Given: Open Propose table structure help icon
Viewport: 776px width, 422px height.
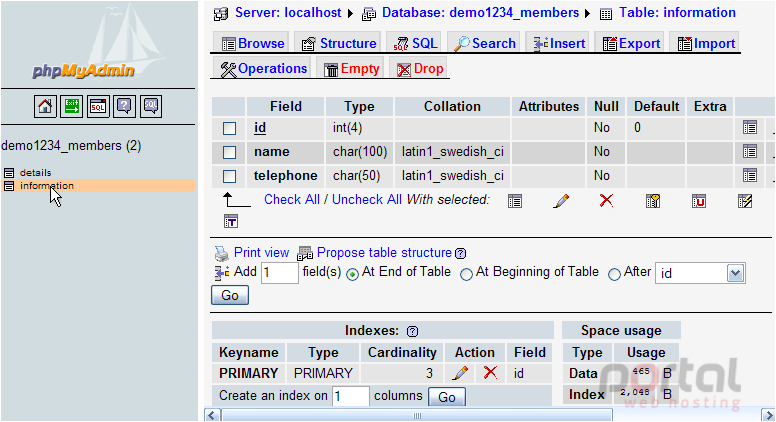Looking at the screenshot, I should click(x=460, y=253).
